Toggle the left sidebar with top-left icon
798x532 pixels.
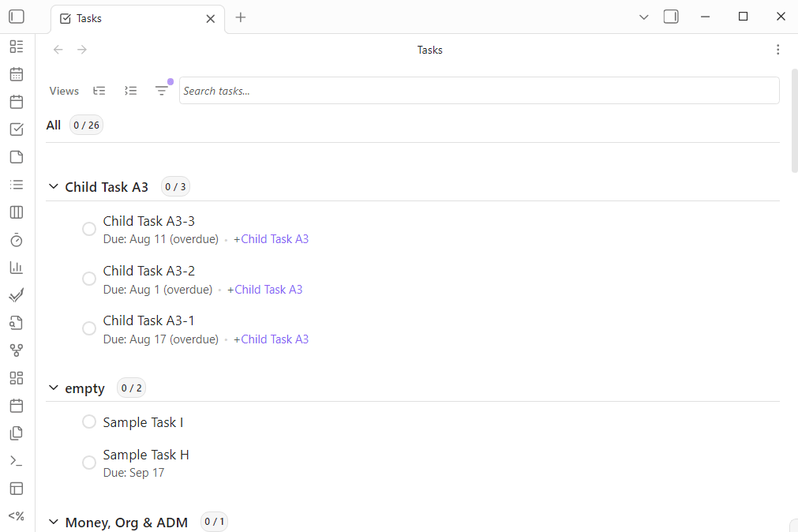point(16,16)
